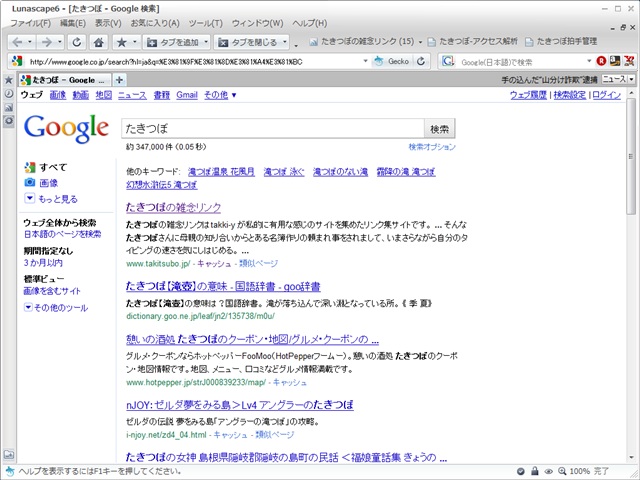Open the お気に入り(A) menu
The image size is (640, 480).
pos(155,22)
